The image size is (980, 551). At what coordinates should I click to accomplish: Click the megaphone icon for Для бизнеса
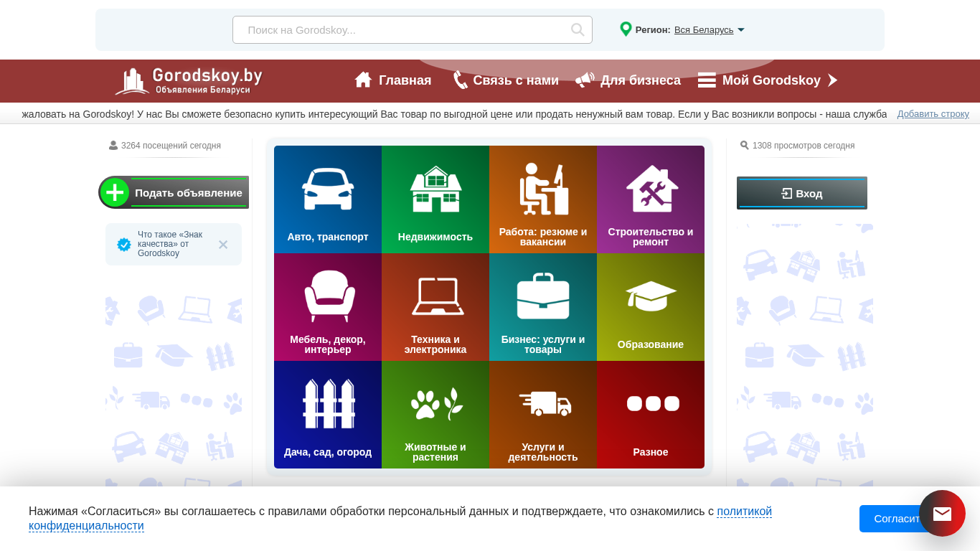point(585,80)
